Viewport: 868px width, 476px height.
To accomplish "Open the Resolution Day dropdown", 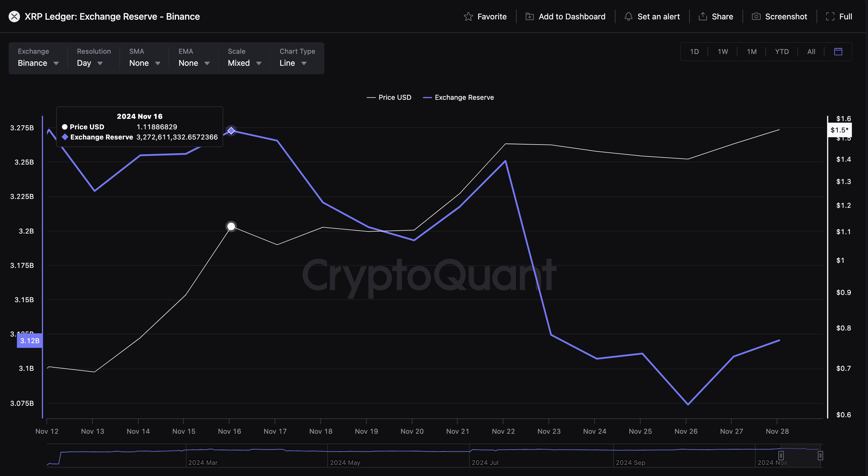I will [90, 63].
